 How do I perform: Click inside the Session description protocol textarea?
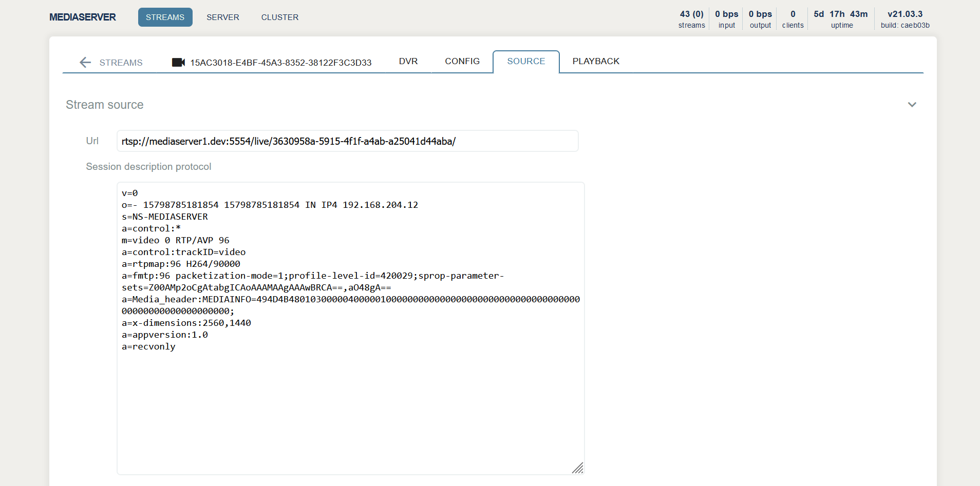pyautogui.click(x=350, y=400)
